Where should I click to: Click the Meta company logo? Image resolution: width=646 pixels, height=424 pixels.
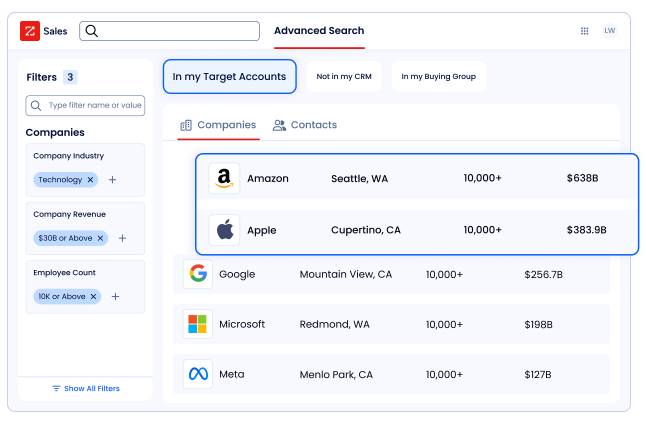click(x=198, y=374)
